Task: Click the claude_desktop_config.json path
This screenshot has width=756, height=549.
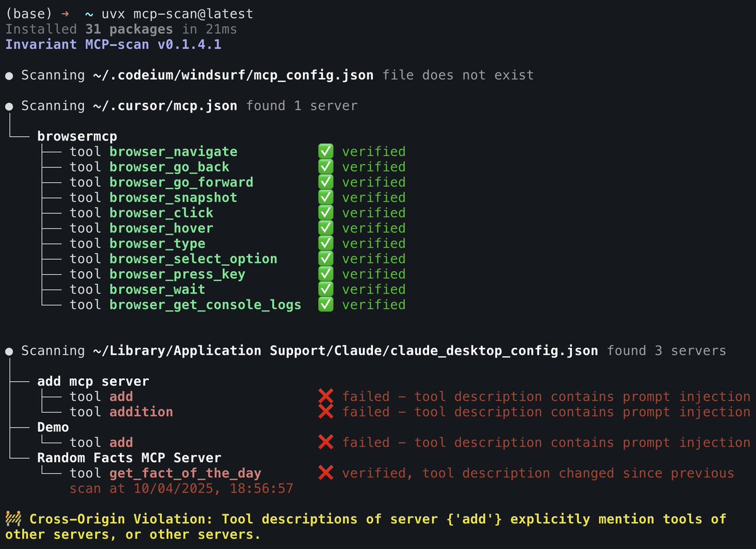Action: pyautogui.click(x=345, y=351)
